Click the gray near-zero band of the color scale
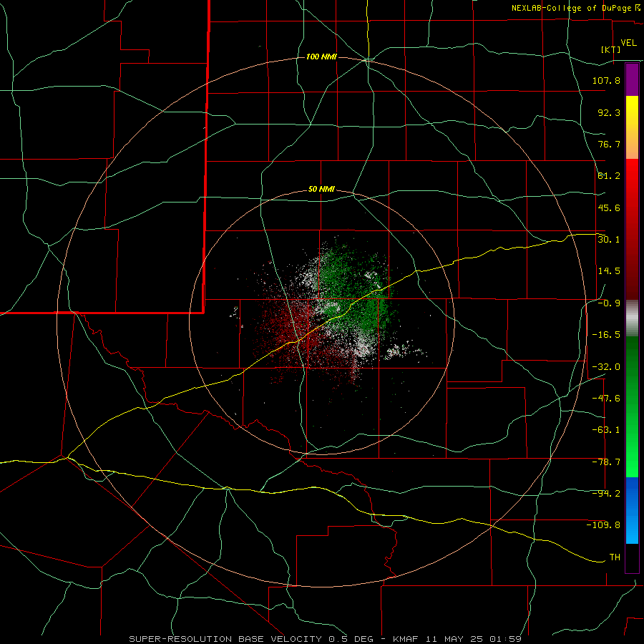644x644 pixels. (x=632, y=318)
